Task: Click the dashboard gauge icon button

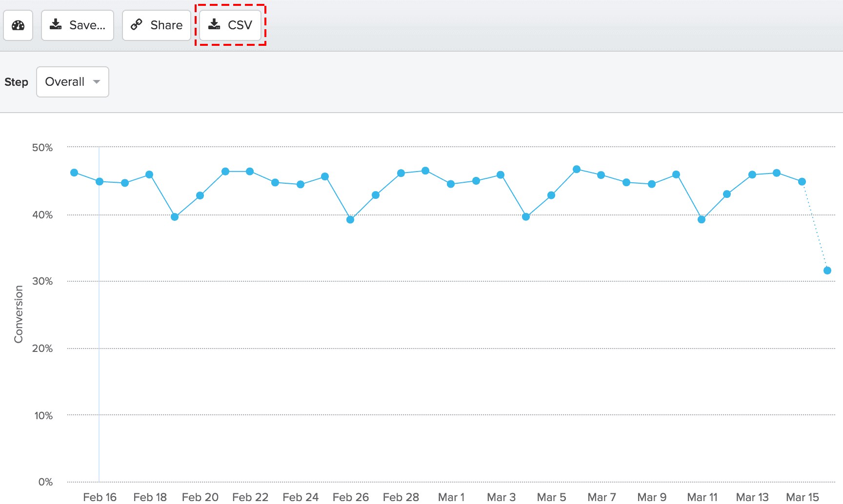Action: pyautogui.click(x=18, y=25)
